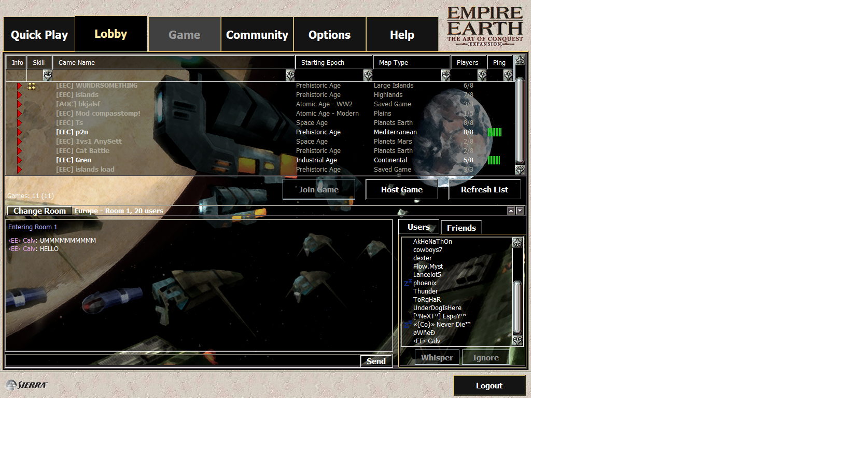Open the Community menu

[x=257, y=35]
